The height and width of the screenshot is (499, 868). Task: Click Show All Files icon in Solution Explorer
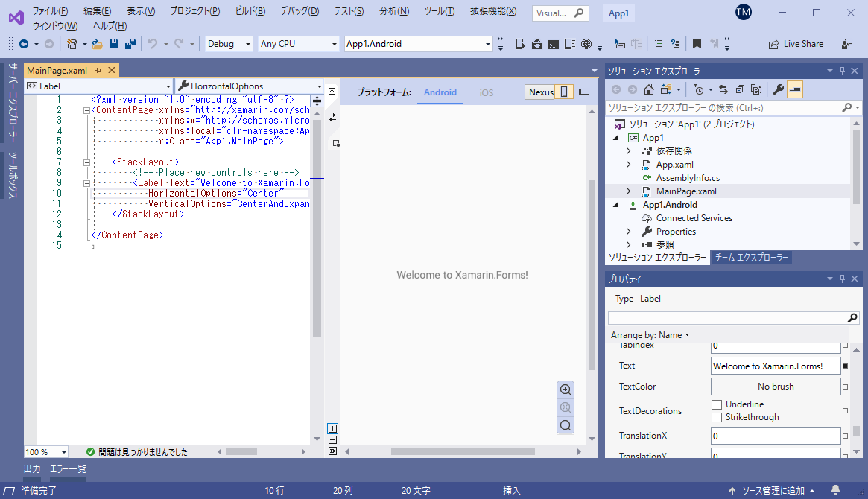pyautogui.click(x=756, y=89)
